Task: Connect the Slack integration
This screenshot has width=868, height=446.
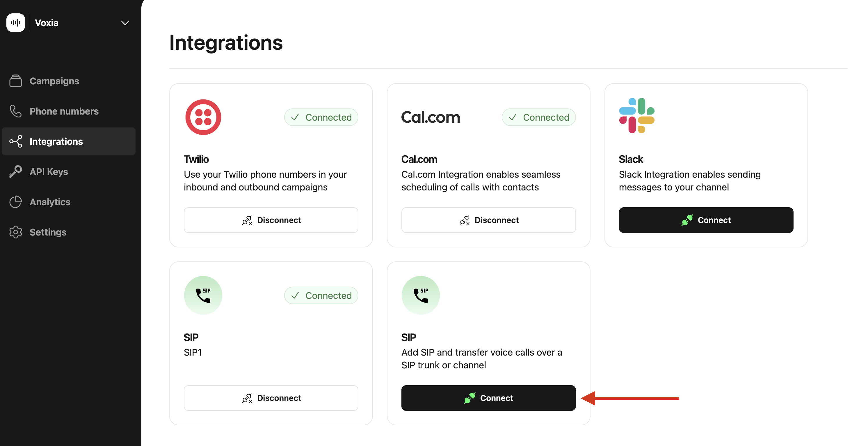Action: 706,220
